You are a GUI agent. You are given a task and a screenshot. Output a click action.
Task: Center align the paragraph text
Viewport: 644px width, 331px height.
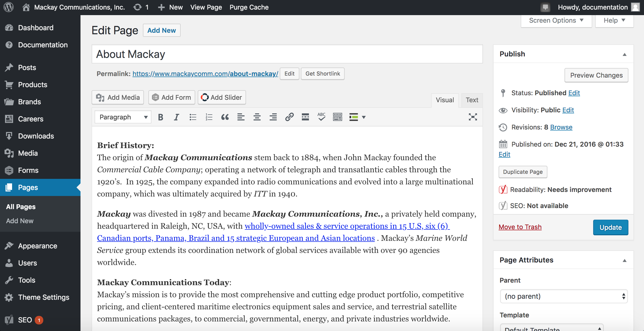(257, 117)
